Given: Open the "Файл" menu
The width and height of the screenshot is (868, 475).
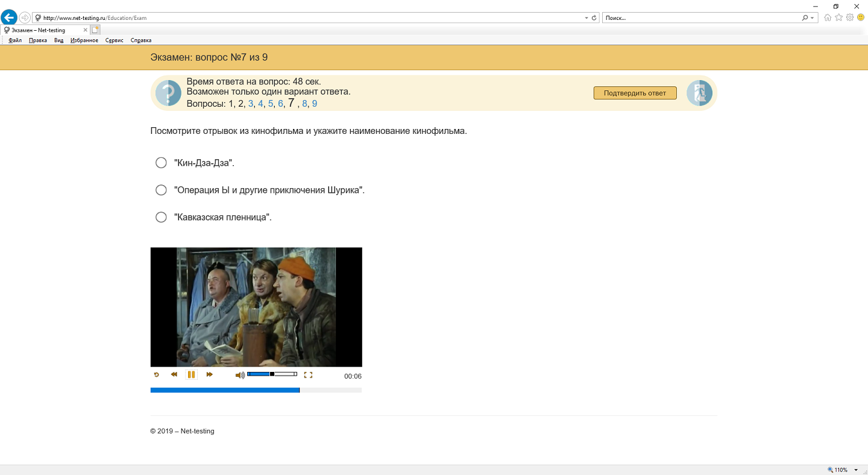Looking at the screenshot, I should (x=15, y=40).
